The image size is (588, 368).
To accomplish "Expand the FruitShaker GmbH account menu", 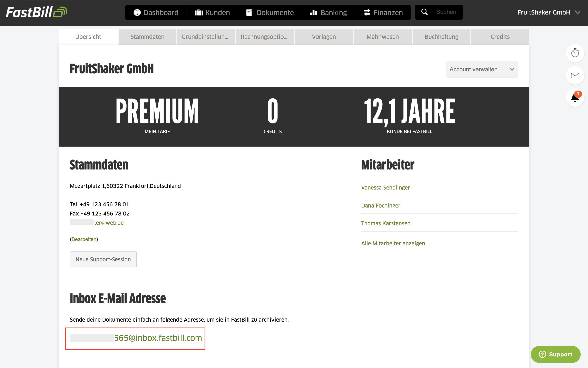I will (549, 12).
